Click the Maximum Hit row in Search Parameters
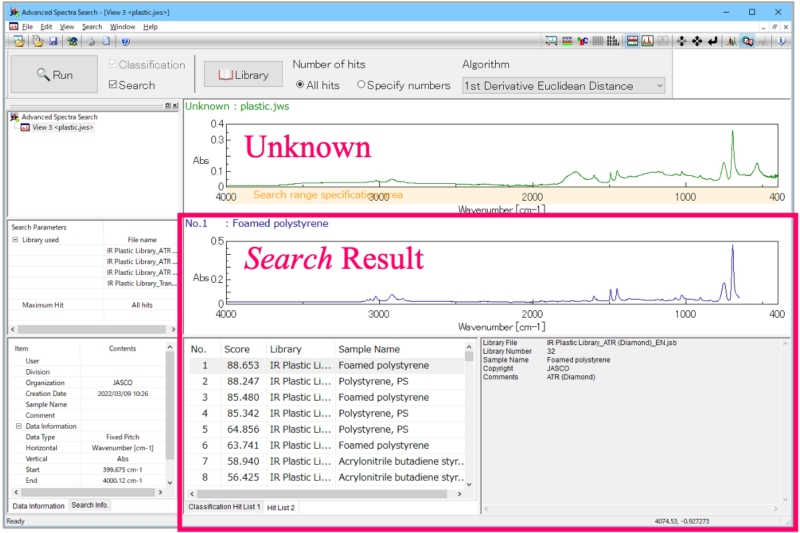The image size is (800, 533). click(x=92, y=305)
